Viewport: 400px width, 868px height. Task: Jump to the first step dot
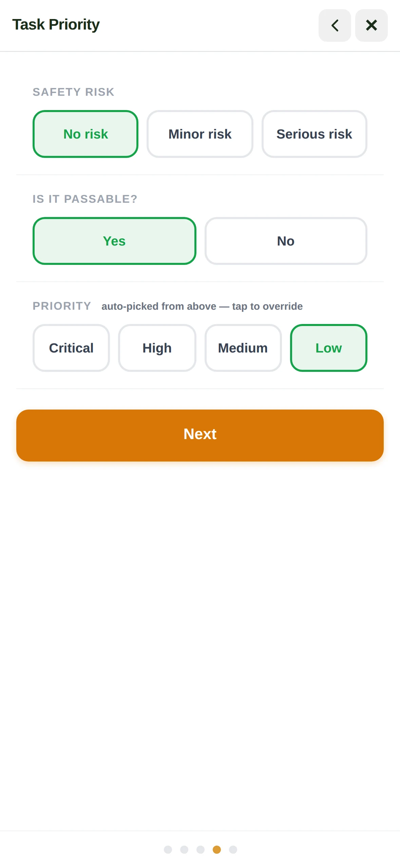coord(168,849)
